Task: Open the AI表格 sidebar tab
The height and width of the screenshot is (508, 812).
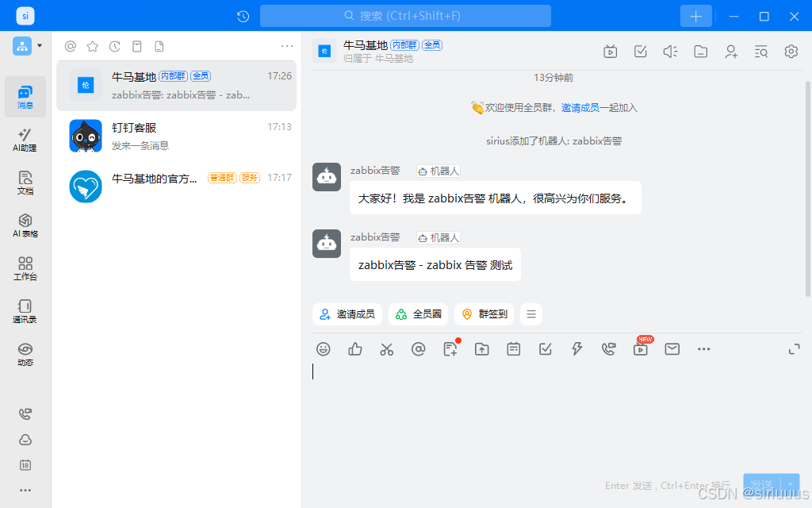Action: 25,226
